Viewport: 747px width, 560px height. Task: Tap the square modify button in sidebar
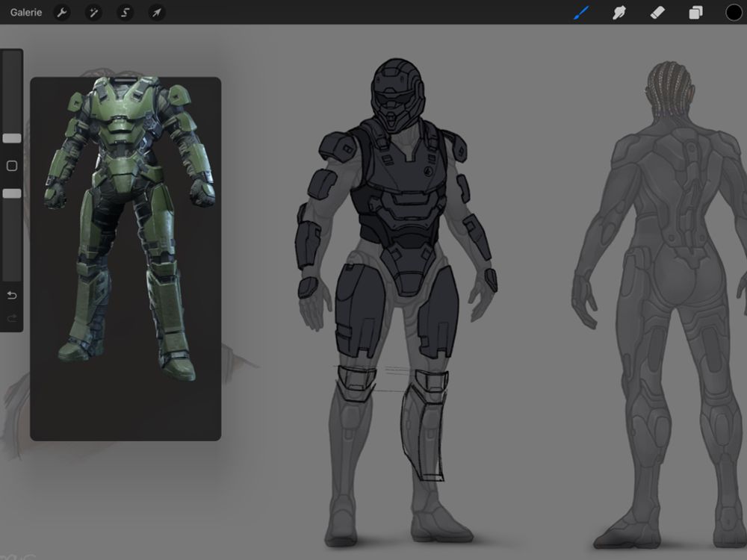12,166
